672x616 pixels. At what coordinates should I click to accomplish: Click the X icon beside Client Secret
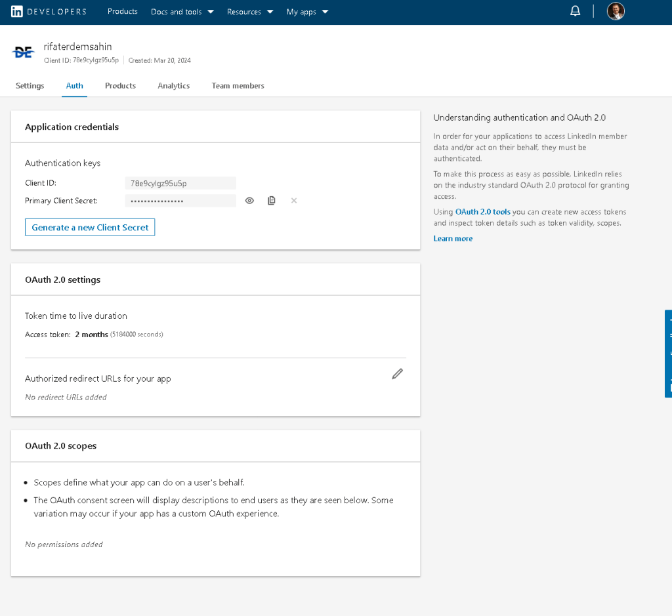point(294,201)
